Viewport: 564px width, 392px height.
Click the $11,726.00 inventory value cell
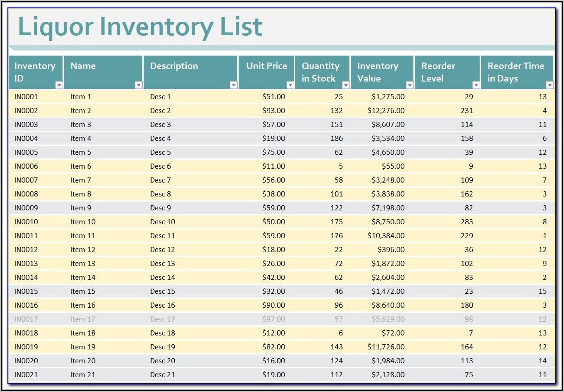pyautogui.click(x=386, y=347)
